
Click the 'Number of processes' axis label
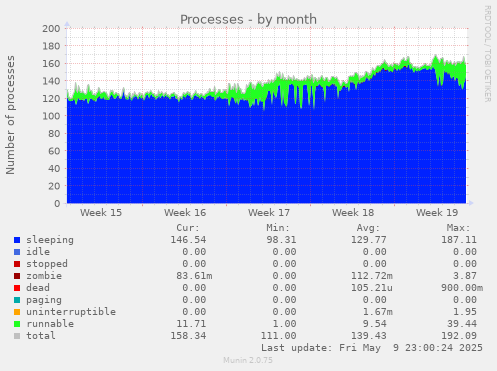coord(11,115)
